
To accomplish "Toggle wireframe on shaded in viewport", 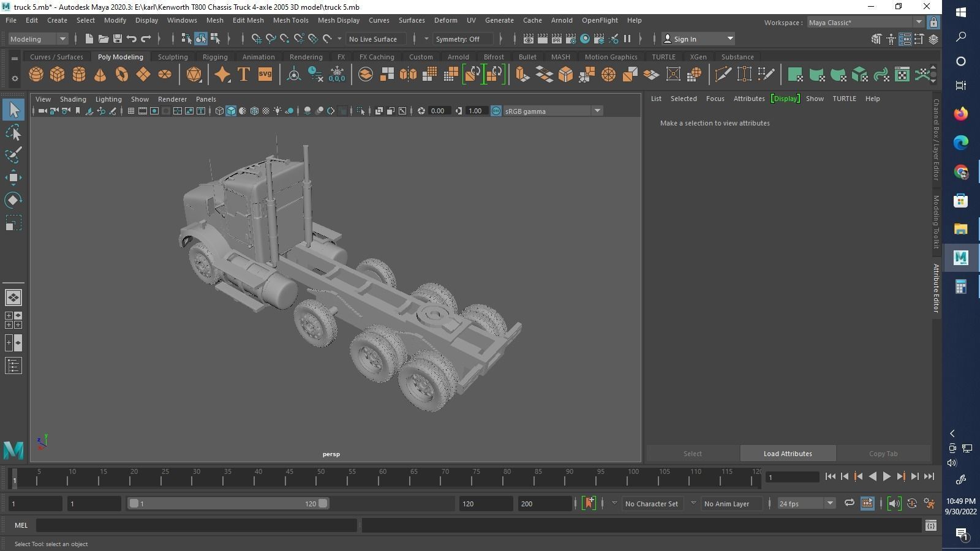I will [x=254, y=111].
